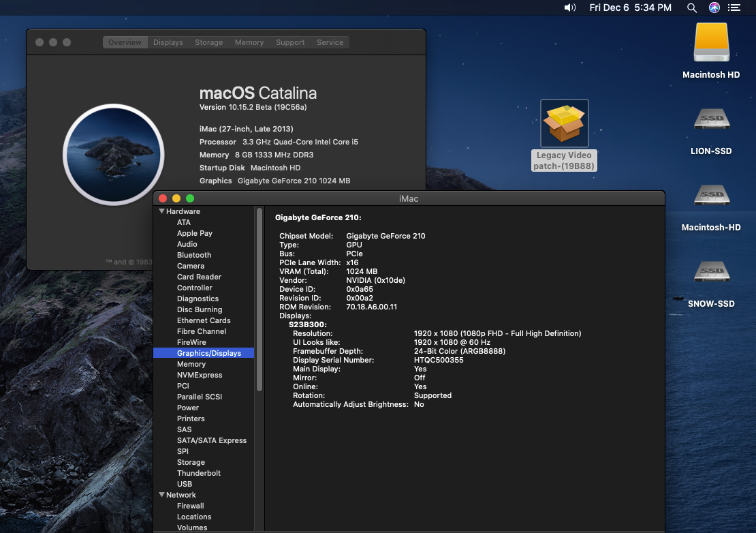Select the SNOW-SSD drive icon
Image resolution: width=756 pixels, height=533 pixels.
click(x=712, y=271)
